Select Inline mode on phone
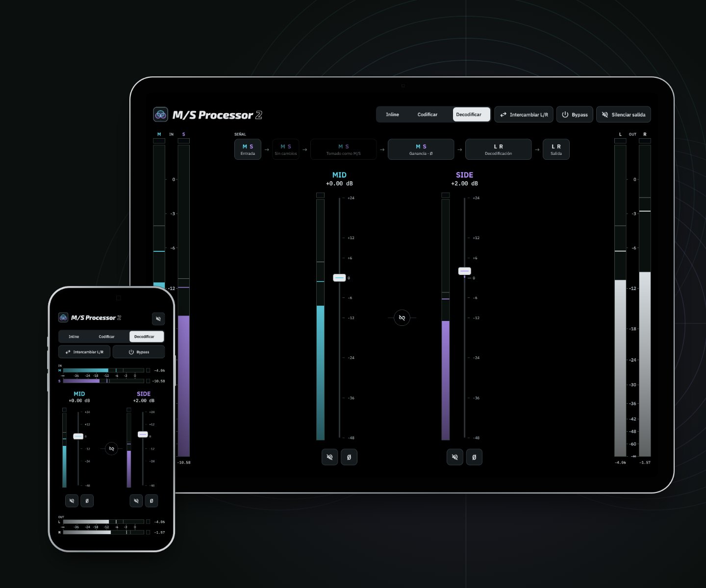Viewport: 706px width, 588px height. [74, 337]
